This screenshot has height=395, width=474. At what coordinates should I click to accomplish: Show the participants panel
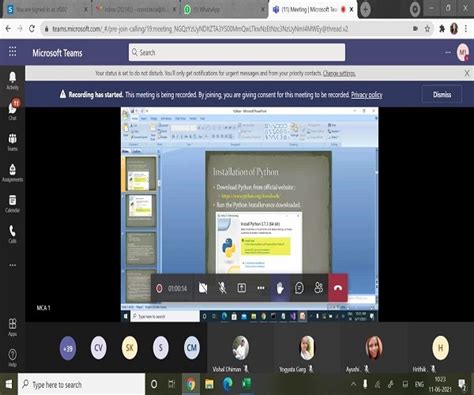click(x=319, y=288)
